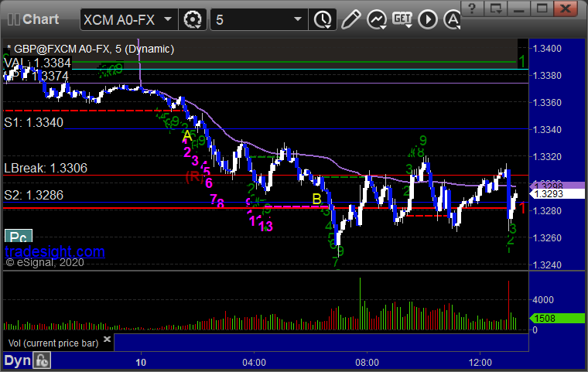588x372 pixels.
Task: Click the current price marker 1.3293
Action: coord(557,194)
